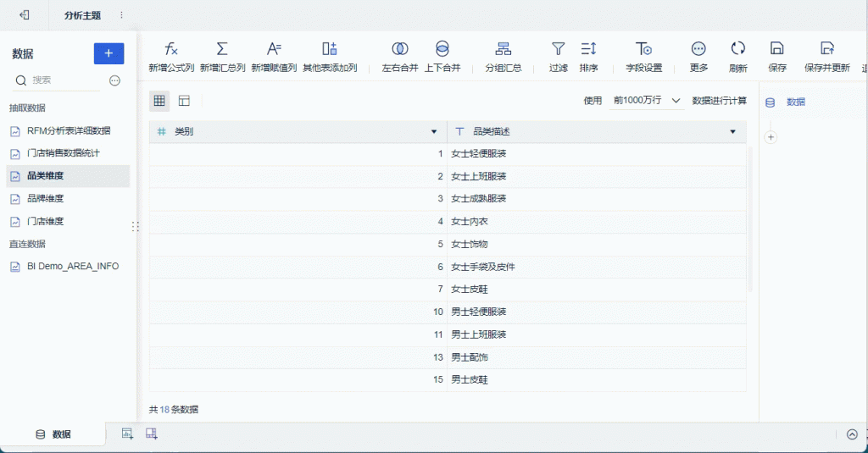Click cell 男士轻便服装
868x453 pixels.
pos(596,312)
